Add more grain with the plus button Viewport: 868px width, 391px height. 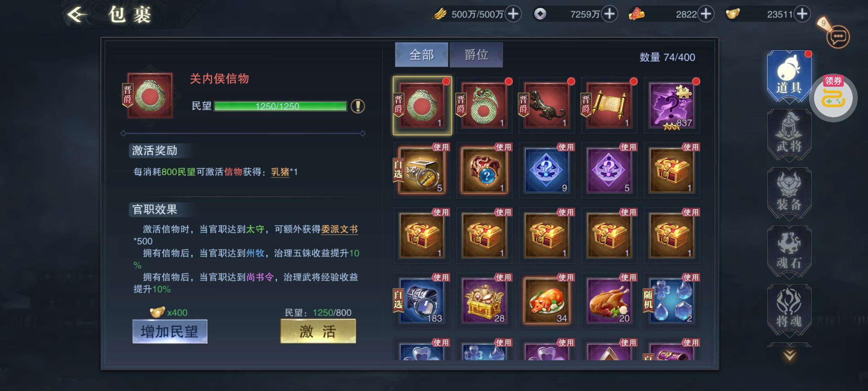(513, 14)
